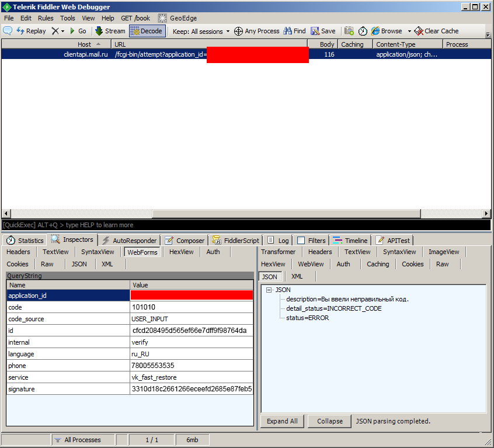Open the response ImageView tab
Image resolution: width=494 pixels, height=448 pixels.
[x=444, y=252]
